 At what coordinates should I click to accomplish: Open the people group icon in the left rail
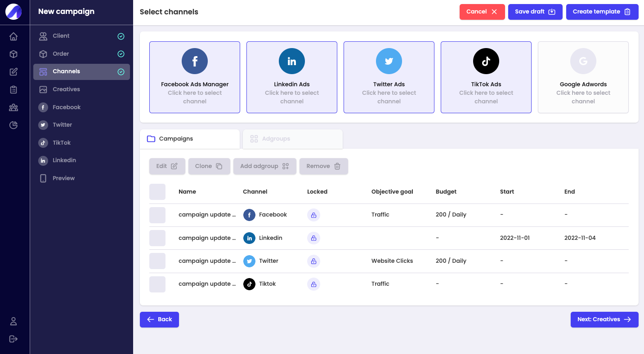click(x=13, y=107)
